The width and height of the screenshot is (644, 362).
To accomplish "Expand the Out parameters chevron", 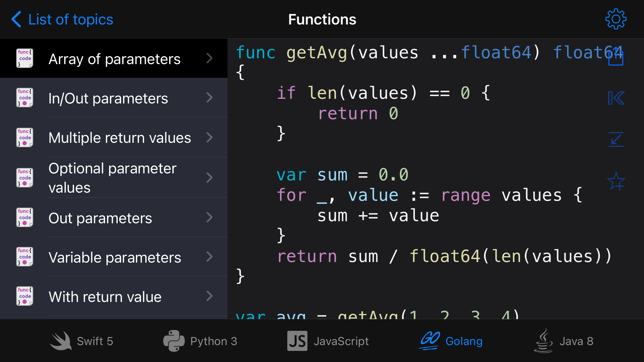I will pos(209,217).
